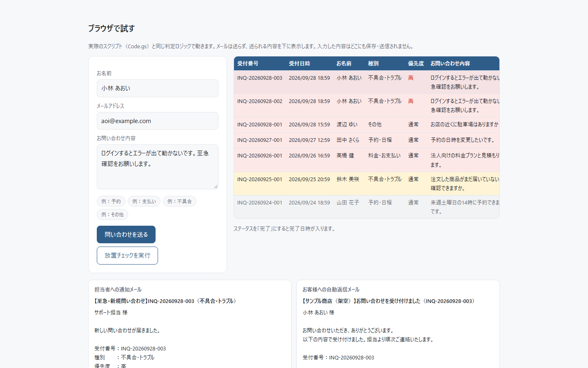
Task: Click receipt number INQ-20260926-001
Action: (260, 155)
